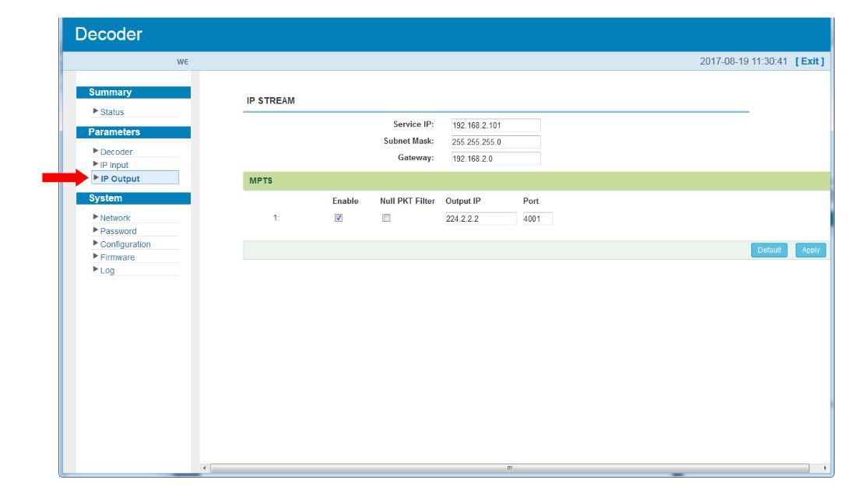Open the Configuration page
Screen dimensions: 868x497
pos(125,244)
